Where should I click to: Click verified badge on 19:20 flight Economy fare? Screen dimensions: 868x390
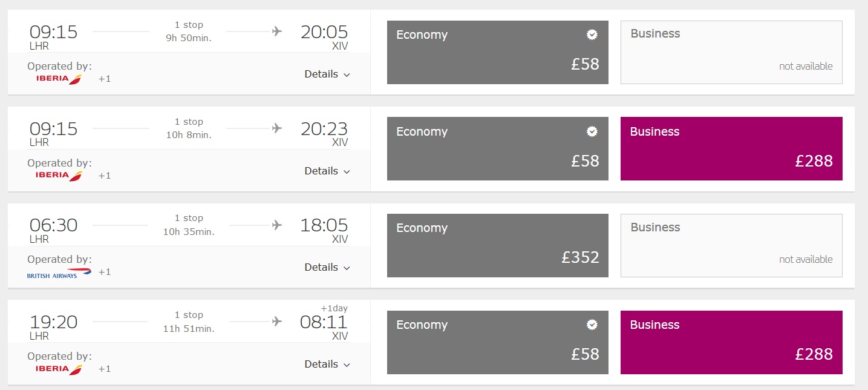(592, 325)
